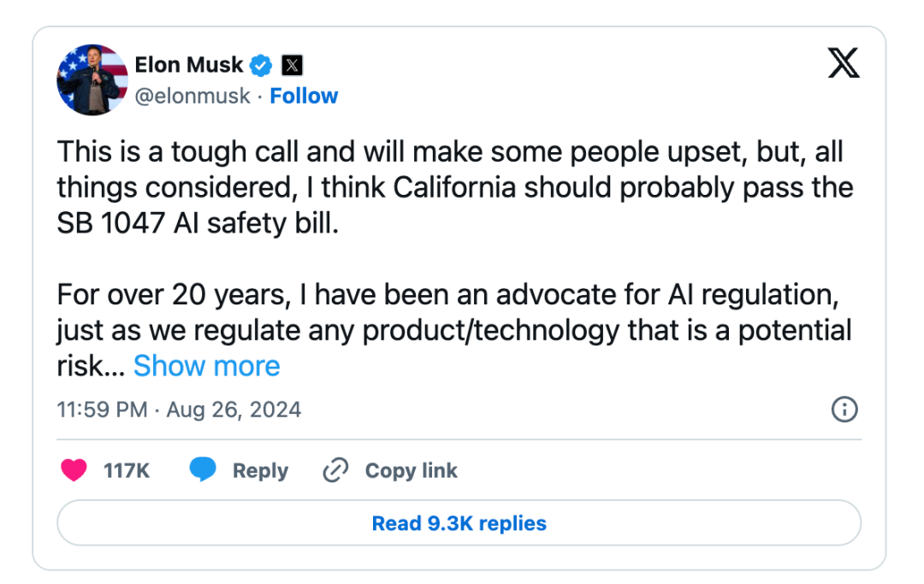
Task: Open the X logo in the card corner
Action: coord(844,63)
